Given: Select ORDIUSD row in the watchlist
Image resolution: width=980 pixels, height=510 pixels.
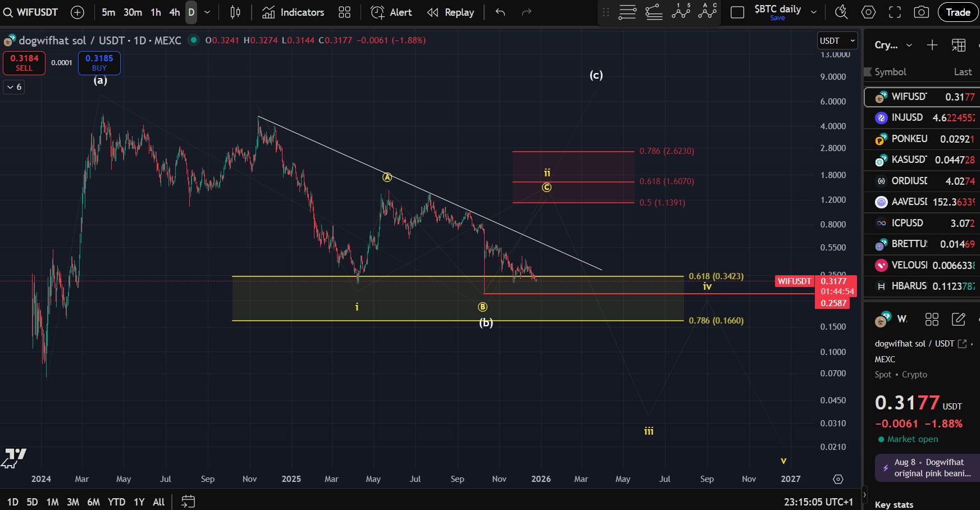Looking at the screenshot, I should pos(922,181).
